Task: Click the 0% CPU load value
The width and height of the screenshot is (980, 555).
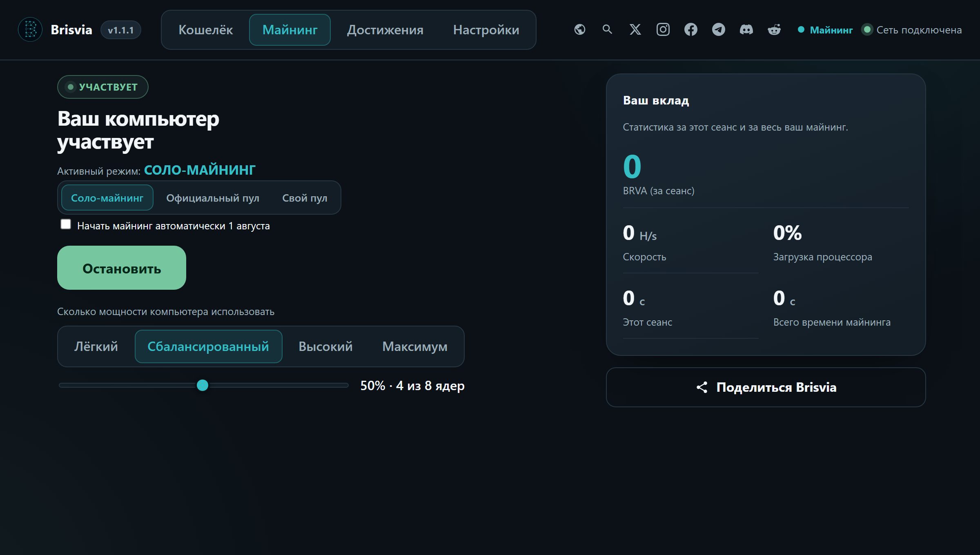Action: (x=787, y=233)
